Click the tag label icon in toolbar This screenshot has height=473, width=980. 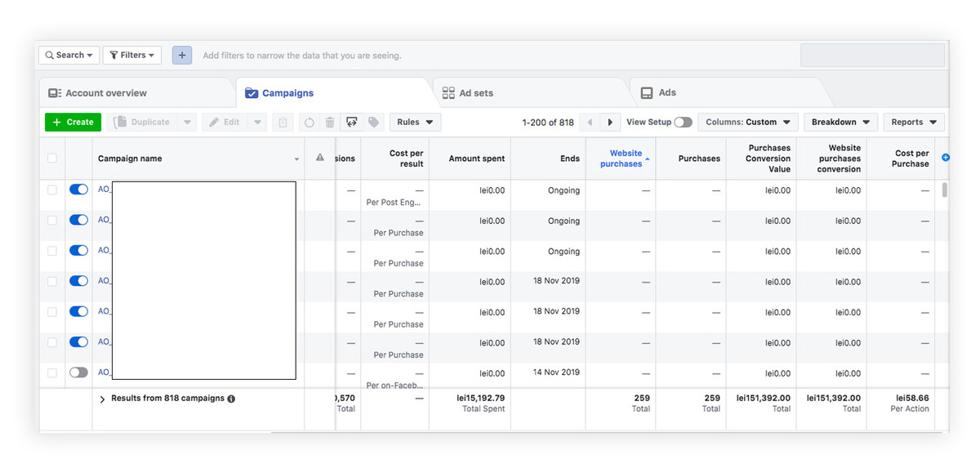click(x=373, y=123)
